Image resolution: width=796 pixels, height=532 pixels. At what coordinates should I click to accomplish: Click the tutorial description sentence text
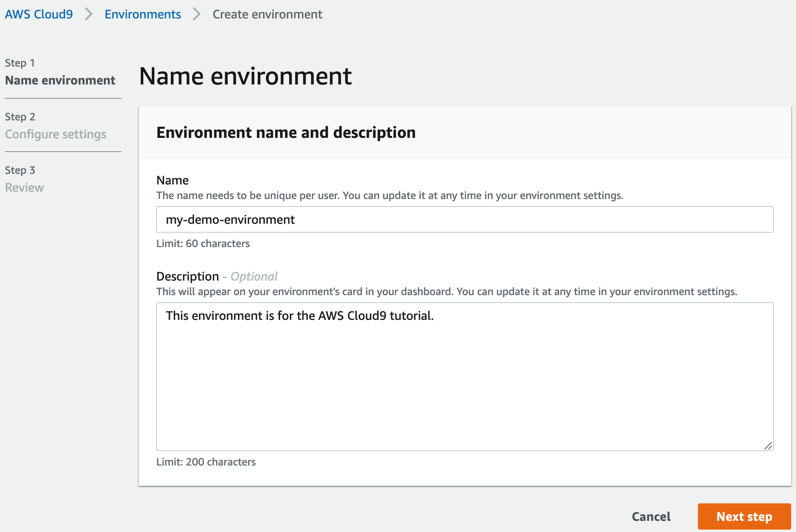pyautogui.click(x=299, y=316)
